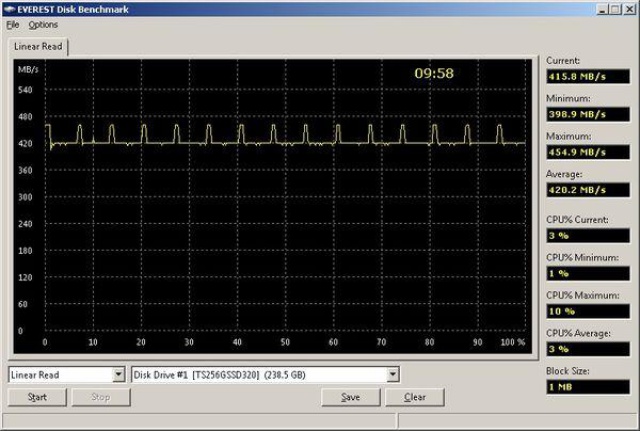Image resolution: width=640 pixels, height=431 pixels.
Task: Click the 09:58 elapsed time readout
Action: click(434, 73)
